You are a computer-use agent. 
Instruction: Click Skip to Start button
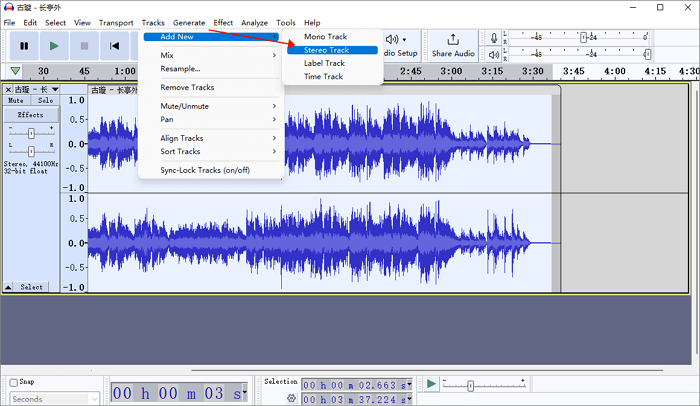115,45
